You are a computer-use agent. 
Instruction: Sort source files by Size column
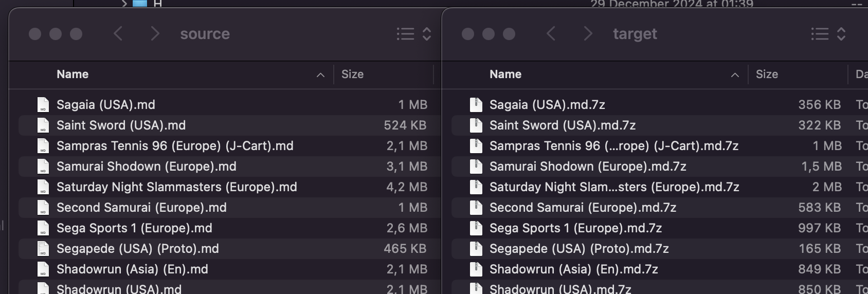point(353,75)
